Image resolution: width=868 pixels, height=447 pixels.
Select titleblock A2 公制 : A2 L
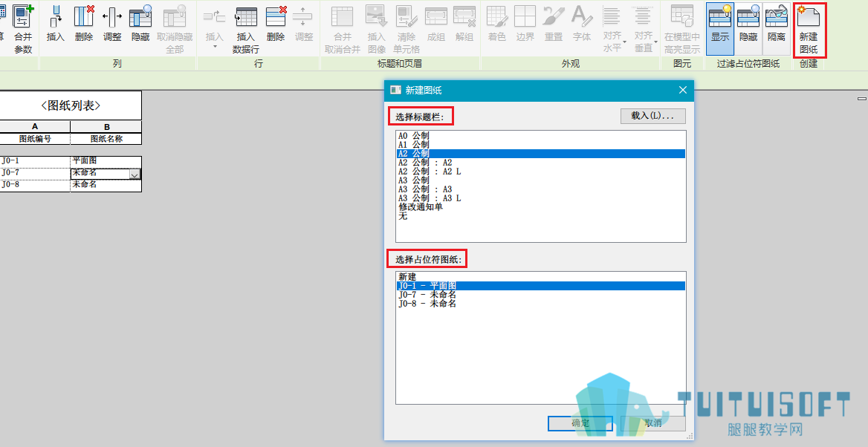click(x=541, y=171)
